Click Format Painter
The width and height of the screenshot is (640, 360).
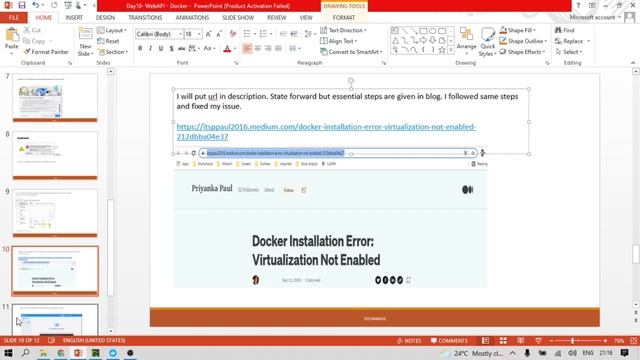(46, 52)
